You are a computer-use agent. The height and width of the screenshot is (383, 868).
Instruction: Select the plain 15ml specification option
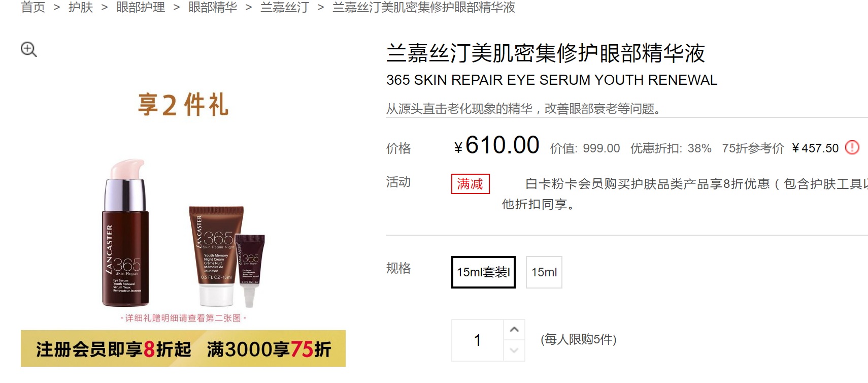(x=544, y=272)
